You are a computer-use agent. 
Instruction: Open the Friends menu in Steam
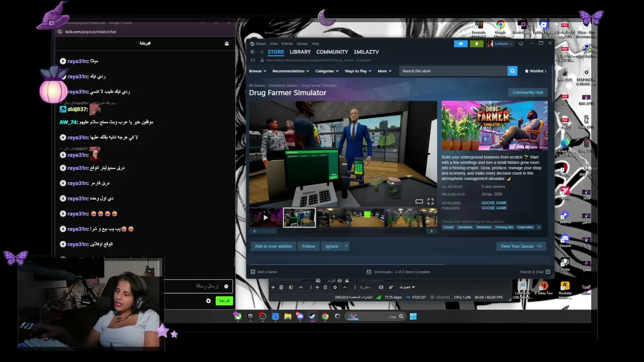[287, 44]
